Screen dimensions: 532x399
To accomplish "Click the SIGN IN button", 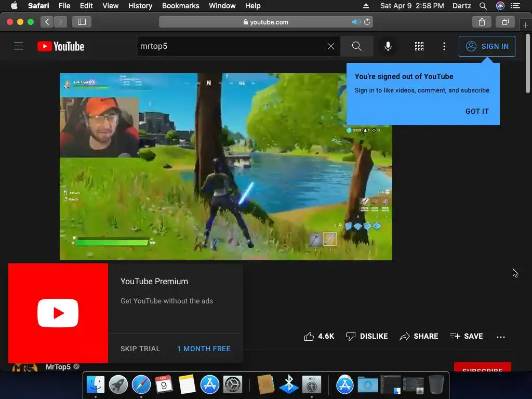I will (x=487, y=46).
